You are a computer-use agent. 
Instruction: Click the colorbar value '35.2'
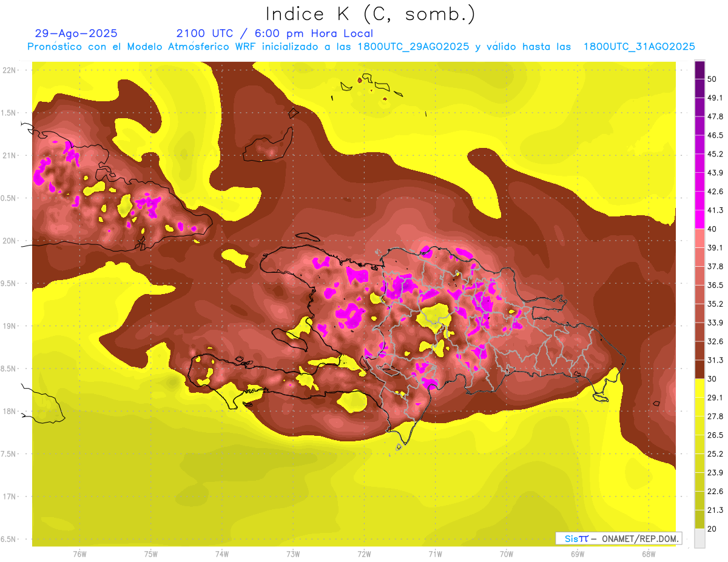(x=715, y=304)
